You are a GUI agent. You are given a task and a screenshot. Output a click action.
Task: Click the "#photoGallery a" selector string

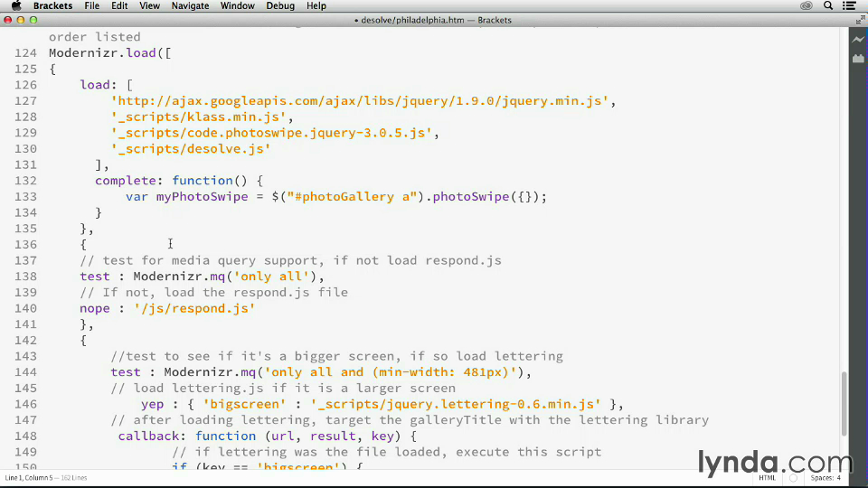(352, 197)
